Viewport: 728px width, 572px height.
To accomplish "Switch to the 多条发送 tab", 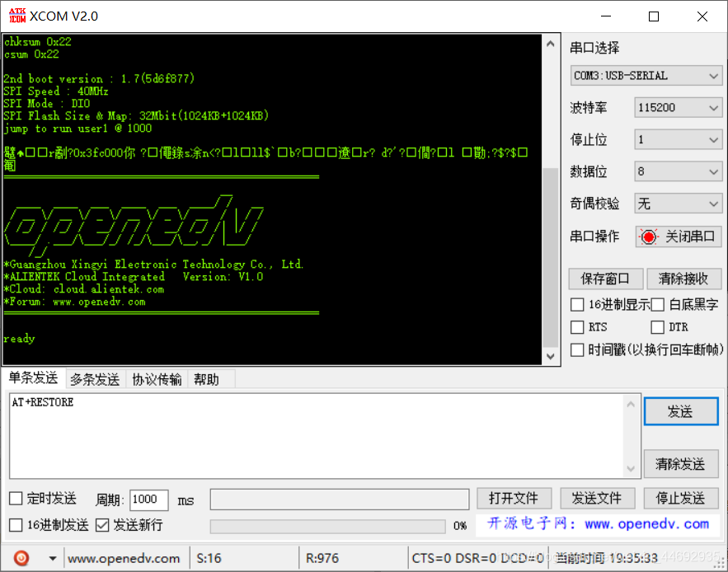I will click(x=95, y=379).
